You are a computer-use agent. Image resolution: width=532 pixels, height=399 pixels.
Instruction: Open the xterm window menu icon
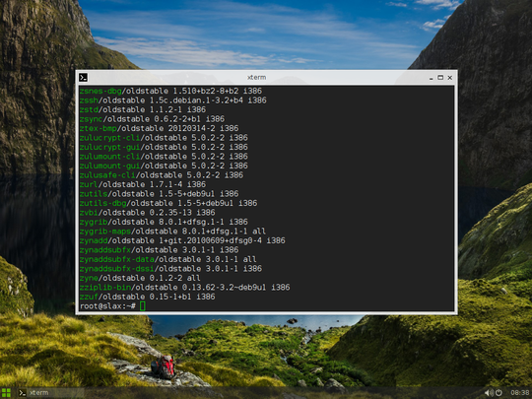click(x=83, y=78)
